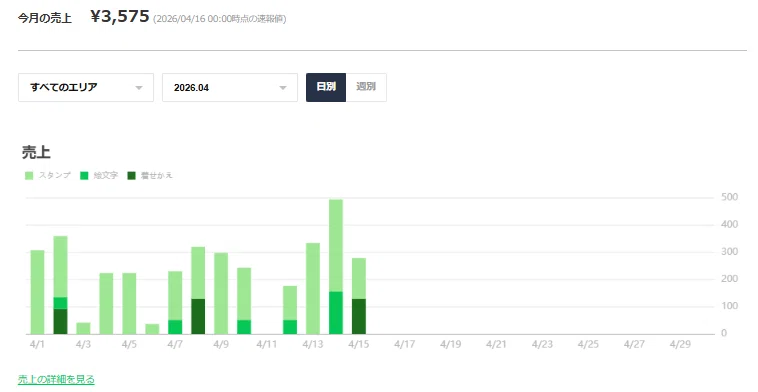The height and width of the screenshot is (392, 758).
Task: Click the 2026/04/16 00:00 timestamp note
Action: [219, 19]
